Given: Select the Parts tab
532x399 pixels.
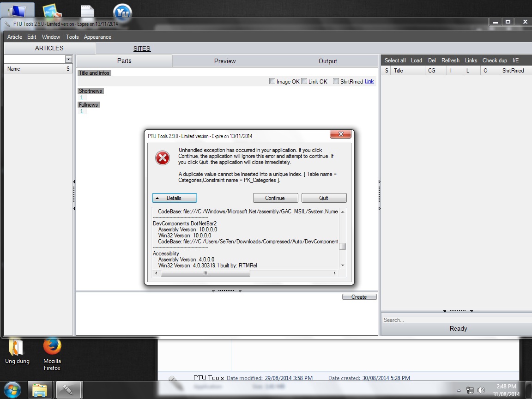Looking at the screenshot, I should tap(124, 61).
